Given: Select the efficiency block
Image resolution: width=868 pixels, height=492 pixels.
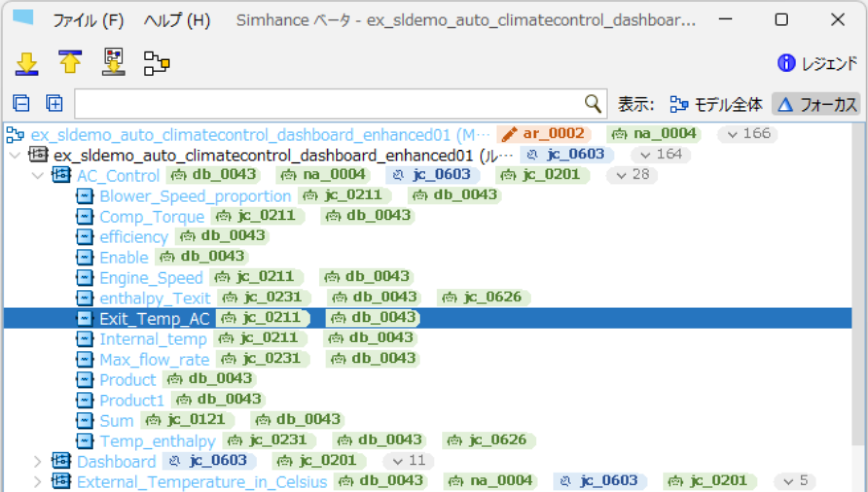Looking at the screenshot, I should pyautogui.click(x=134, y=237).
